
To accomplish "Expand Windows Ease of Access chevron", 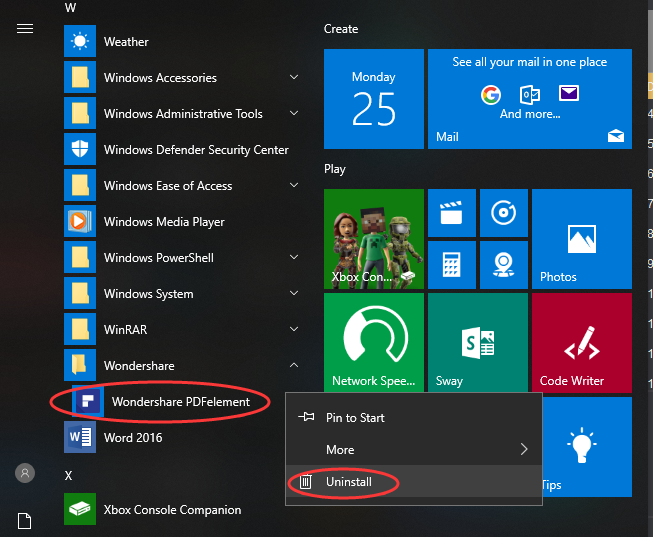I will [x=294, y=185].
